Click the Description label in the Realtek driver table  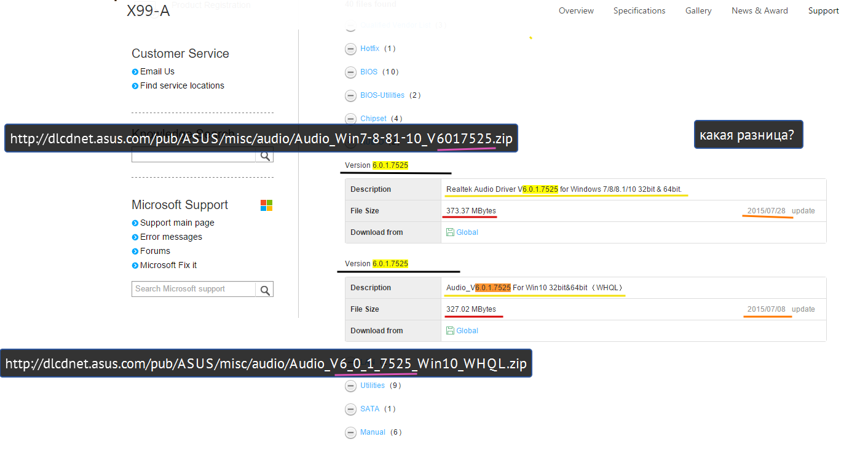pos(371,189)
